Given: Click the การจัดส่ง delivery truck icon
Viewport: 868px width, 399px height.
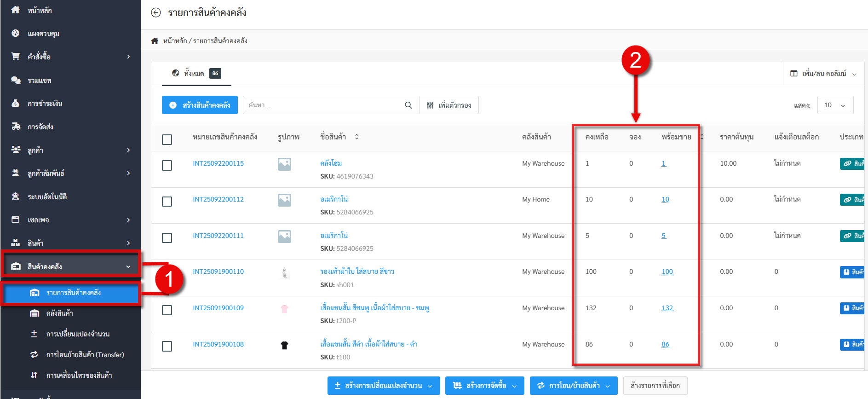Looking at the screenshot, I should 16,127.
